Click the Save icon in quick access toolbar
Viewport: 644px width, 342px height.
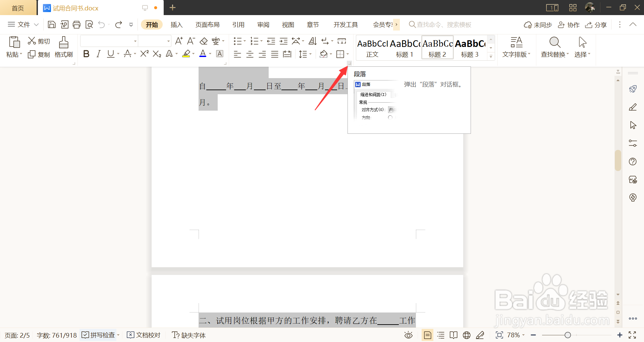point(52,24)
